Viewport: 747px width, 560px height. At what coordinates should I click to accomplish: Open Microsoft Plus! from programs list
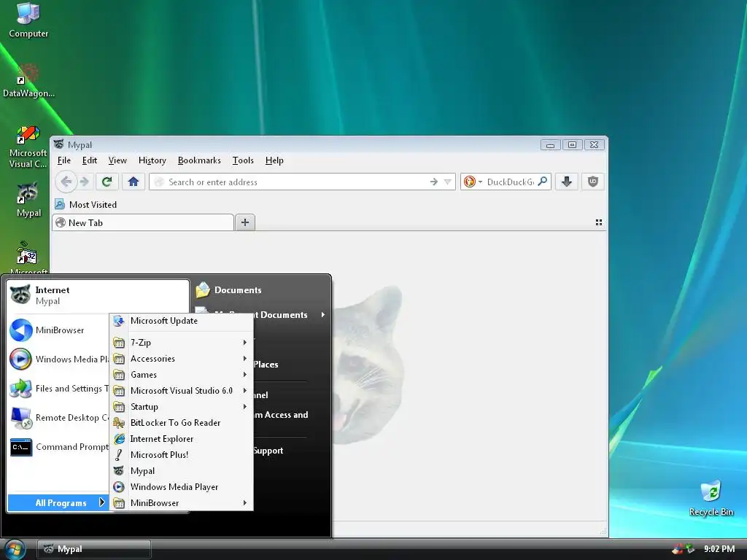click(182, 455)
